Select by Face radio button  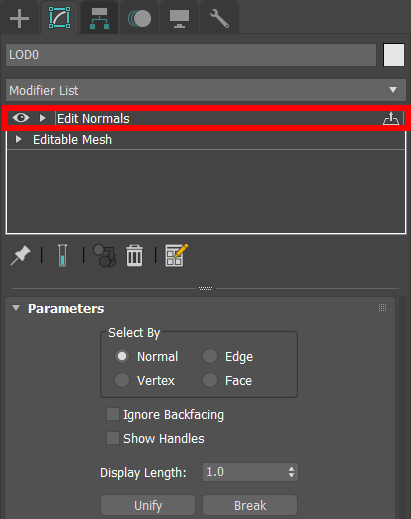tap(210, 380)
